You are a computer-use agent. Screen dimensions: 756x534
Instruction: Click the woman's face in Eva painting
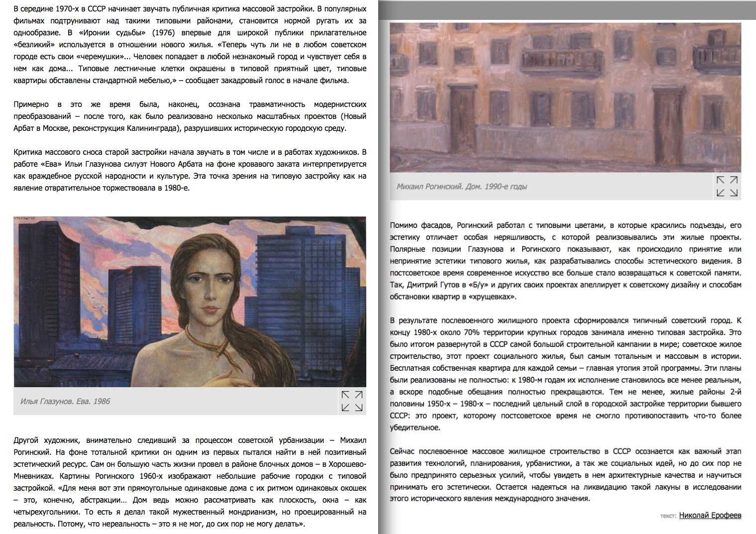click(205, 286)
